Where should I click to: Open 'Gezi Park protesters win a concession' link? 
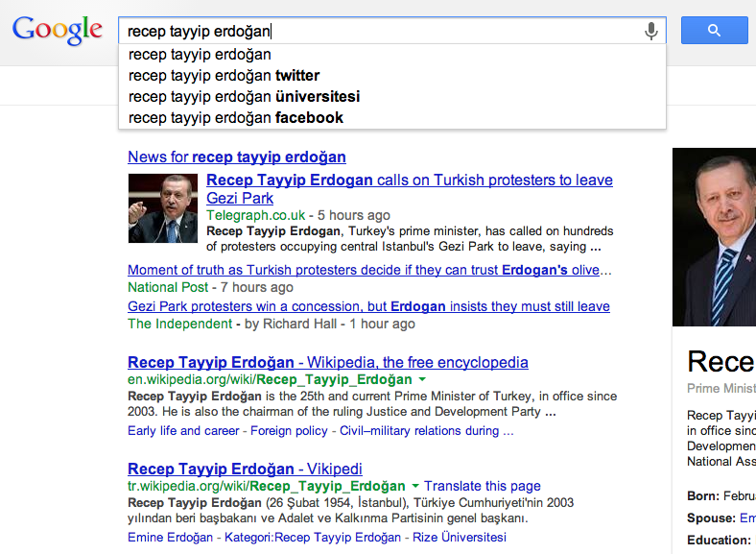pos(368,306)
